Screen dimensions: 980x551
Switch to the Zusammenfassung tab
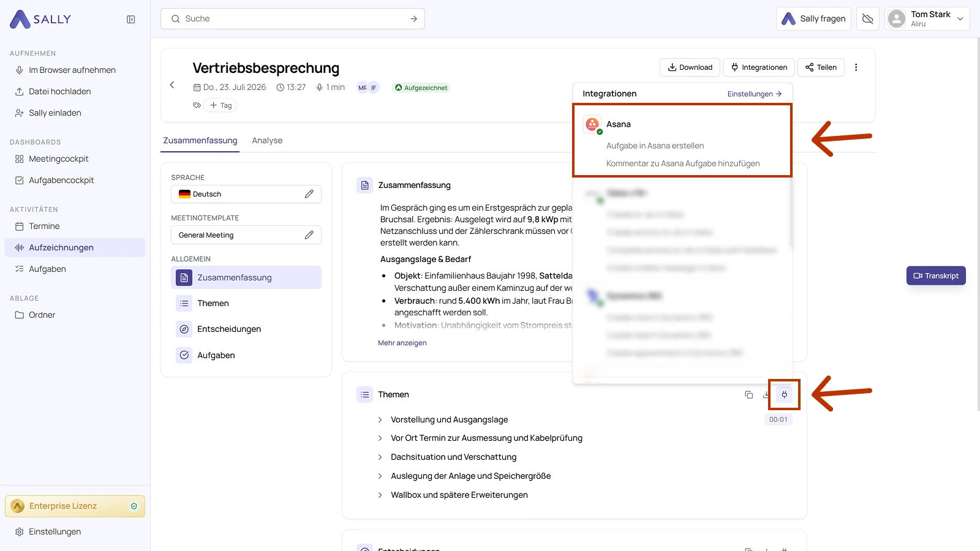coord(200,141)
